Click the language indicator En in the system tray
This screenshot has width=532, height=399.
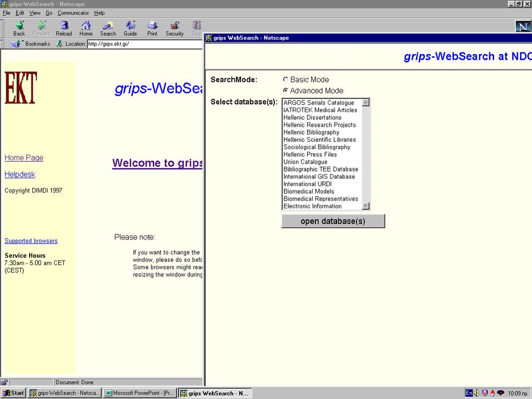point(469,393)
